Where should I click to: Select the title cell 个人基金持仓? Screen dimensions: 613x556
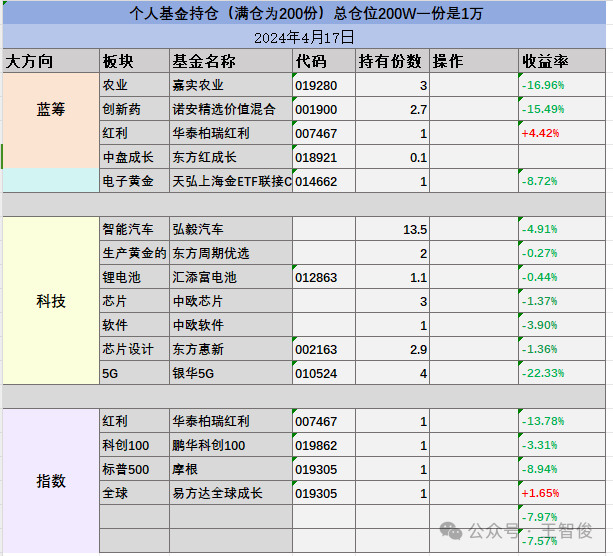pos(304,13)
